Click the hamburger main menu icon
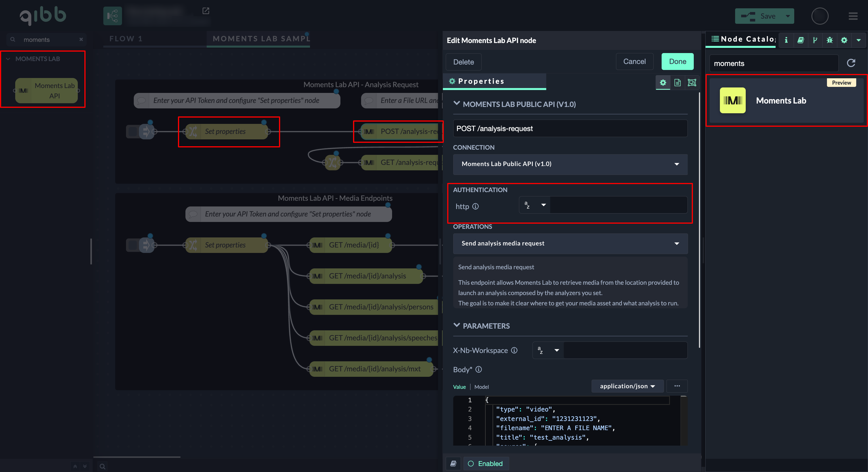Viewport: 868px width, 472px height. click(853, 16)
